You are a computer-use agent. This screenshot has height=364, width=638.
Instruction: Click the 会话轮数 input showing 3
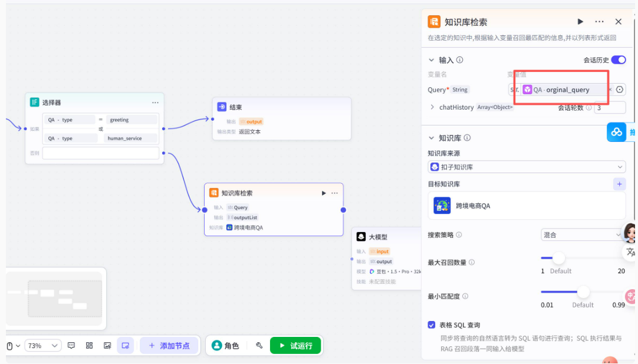click(x=610, y=108)
